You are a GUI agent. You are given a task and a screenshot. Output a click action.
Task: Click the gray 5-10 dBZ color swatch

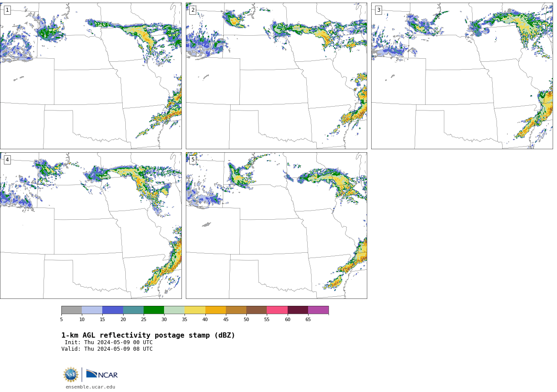(x=71, y=310)
